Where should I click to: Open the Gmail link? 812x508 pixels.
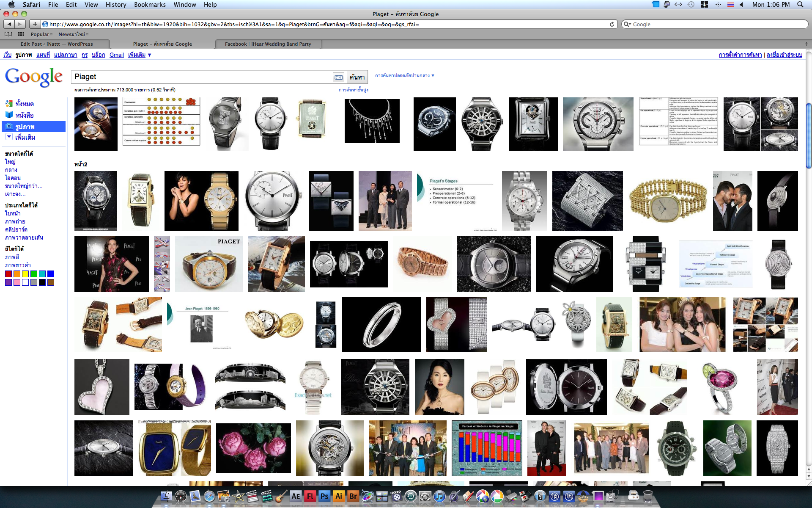(x=116, y=55)
